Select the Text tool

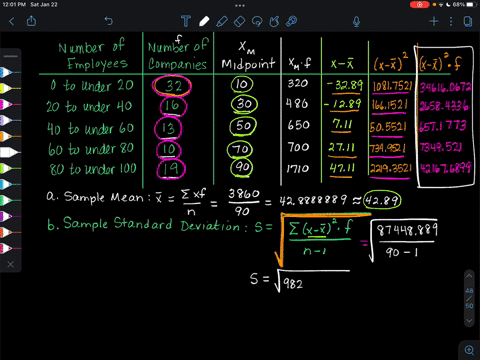(x=186, y=21)
